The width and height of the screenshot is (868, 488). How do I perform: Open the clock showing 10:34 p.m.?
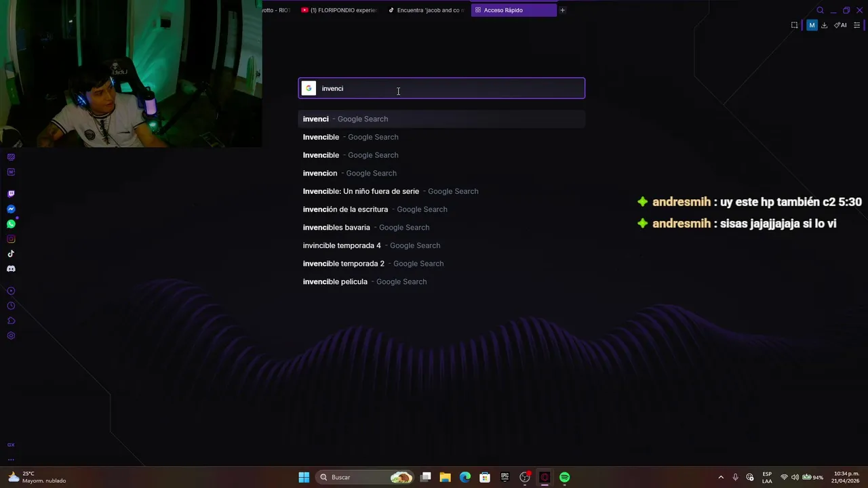click(x=846, y=477)
